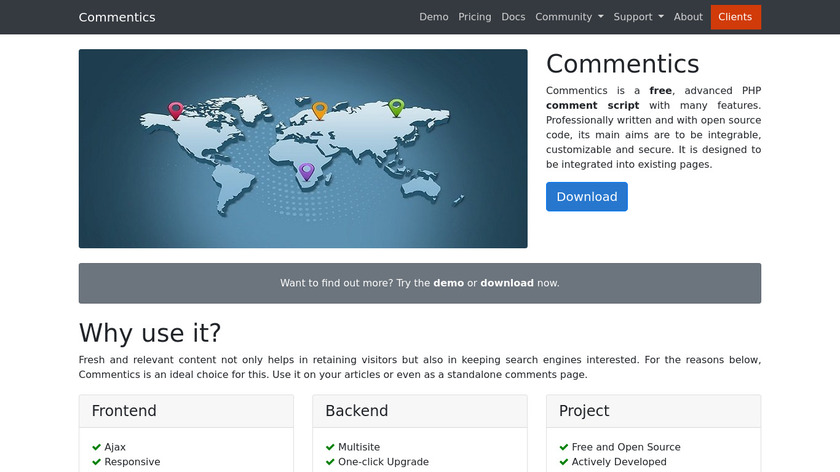Screen dimensions: 840x472
Task: Click the 'Actively Developed' feature text
Action: [619, 462]
